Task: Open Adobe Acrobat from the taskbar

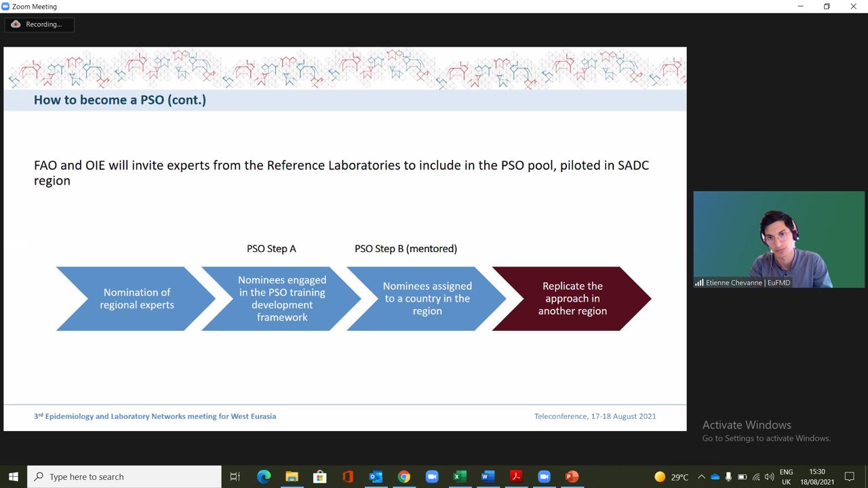Action: tap(516, 476)
